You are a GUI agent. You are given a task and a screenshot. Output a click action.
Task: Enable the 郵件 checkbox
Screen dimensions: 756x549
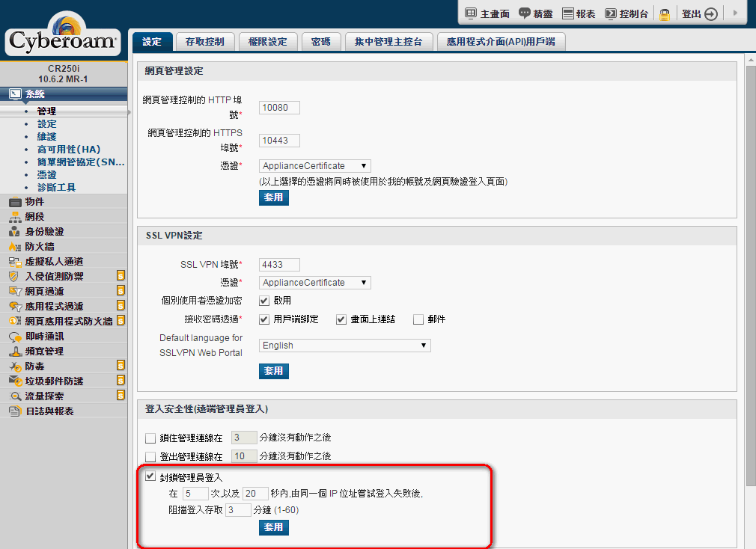[418, 319]
